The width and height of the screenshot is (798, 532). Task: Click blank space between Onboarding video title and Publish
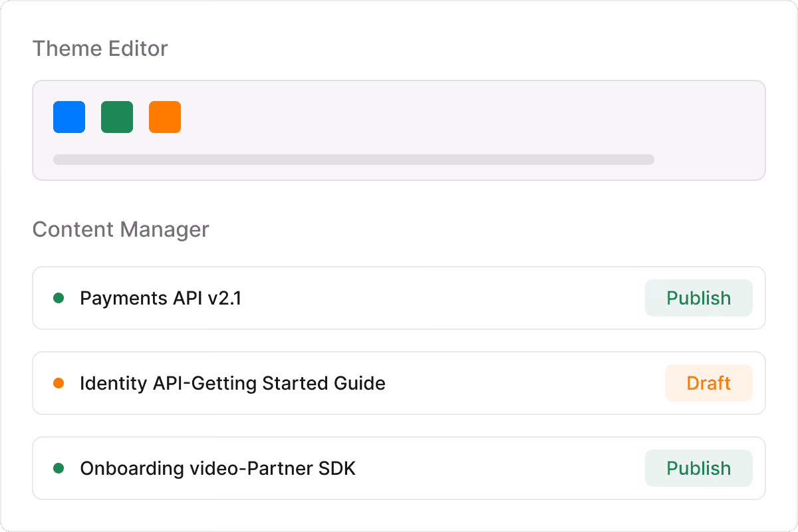499,468
